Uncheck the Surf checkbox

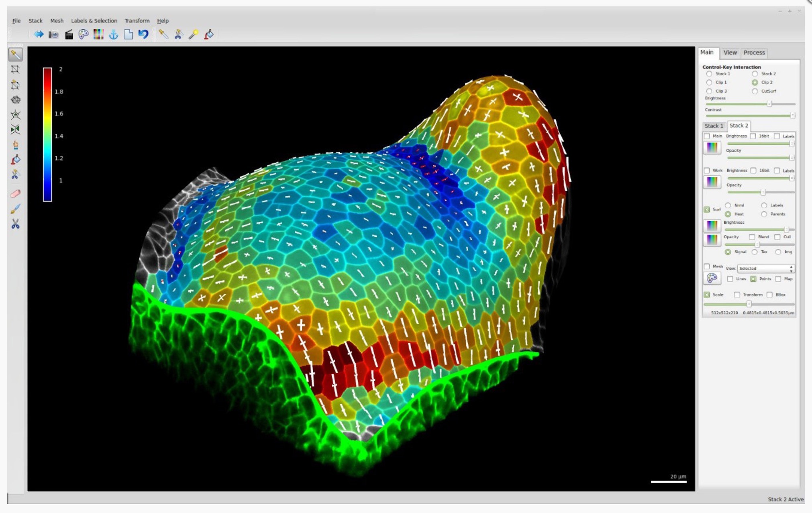pos(707,210)
